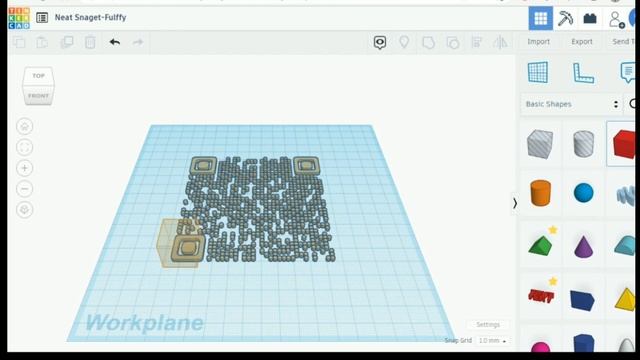
Task: Pick the teal Round Roof shape
Action: click(625, 246)
